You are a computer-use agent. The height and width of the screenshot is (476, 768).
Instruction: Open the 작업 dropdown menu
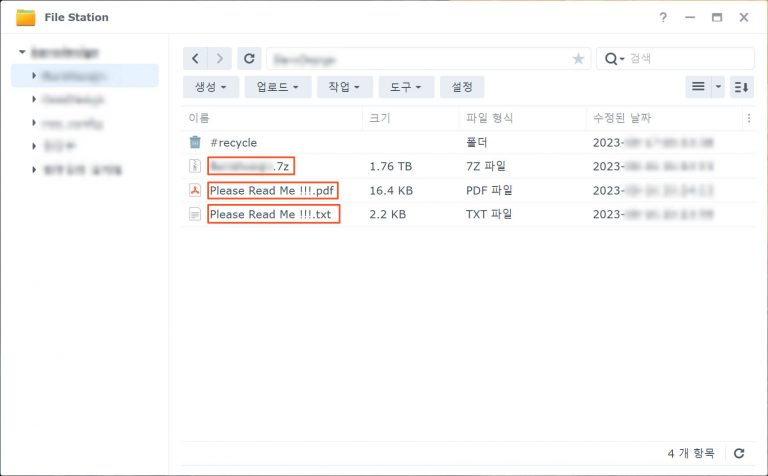point(344,87)
